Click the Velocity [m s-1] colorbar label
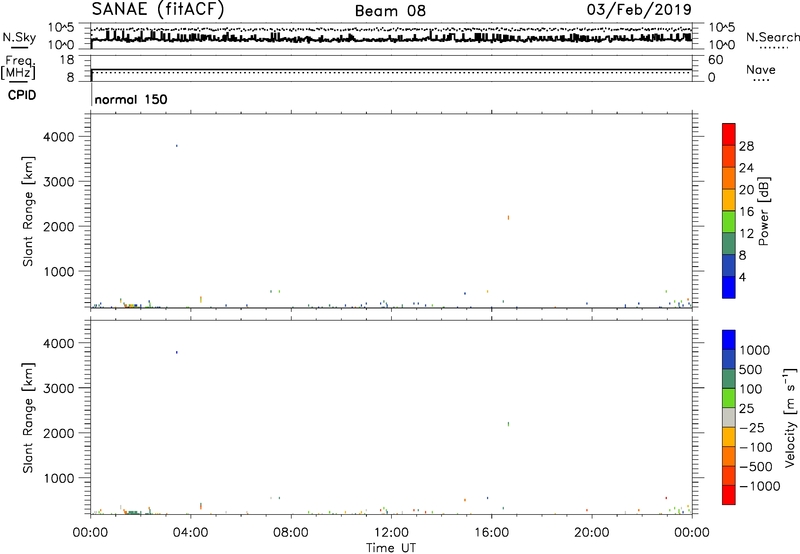The width and height of the screenshot is (800, 554). pyautogui.click(x=790, y=417)
